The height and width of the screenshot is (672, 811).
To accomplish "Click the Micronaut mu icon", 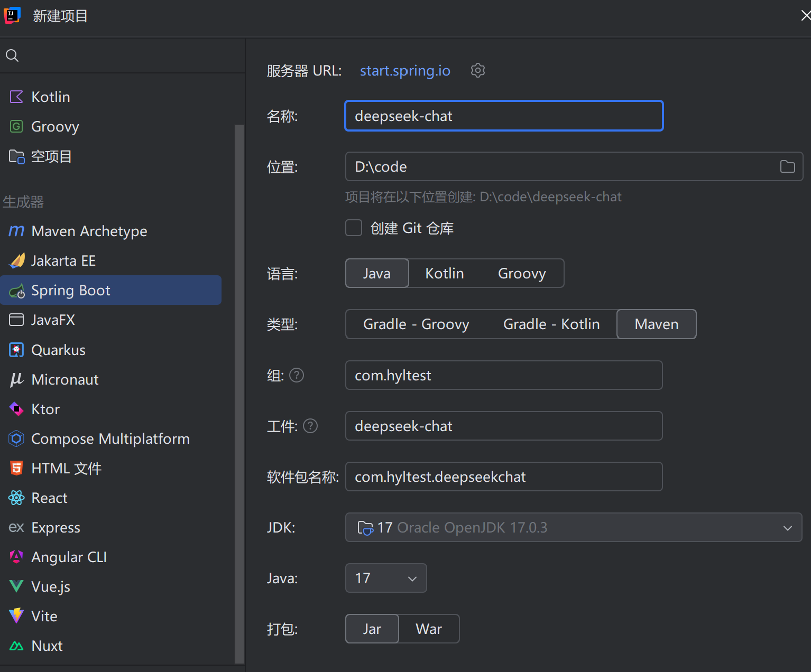I will click(16, 379).
